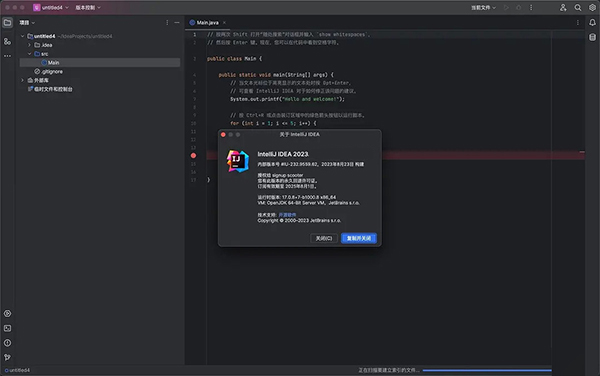600x376 pixels.
Task: Open the Git tool window icon
Action: tap(7, 357)
